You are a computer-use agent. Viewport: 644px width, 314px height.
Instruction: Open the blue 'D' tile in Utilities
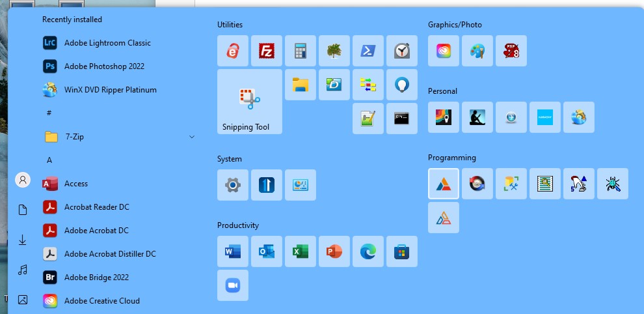click(334, 85)
